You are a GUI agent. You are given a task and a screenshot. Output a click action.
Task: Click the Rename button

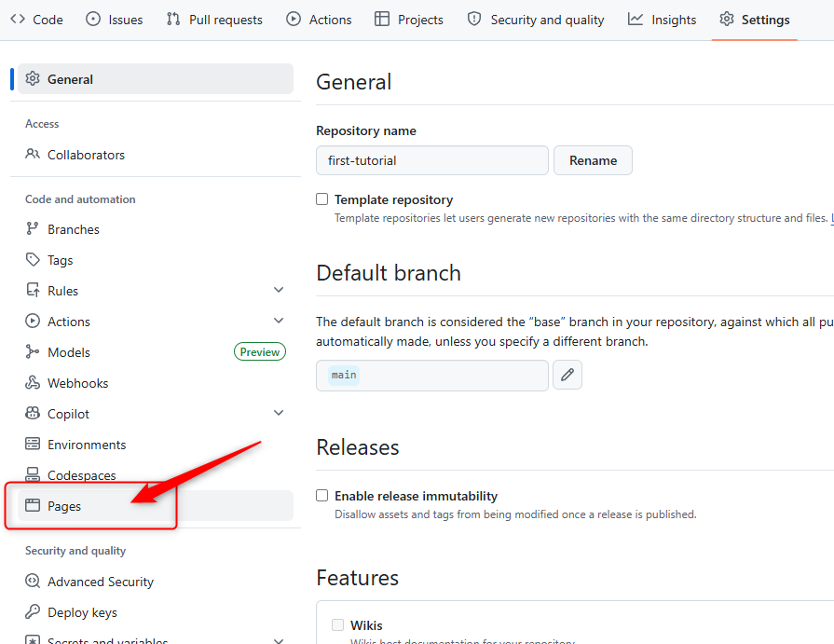pyautogui.click(x=593, y=160)
